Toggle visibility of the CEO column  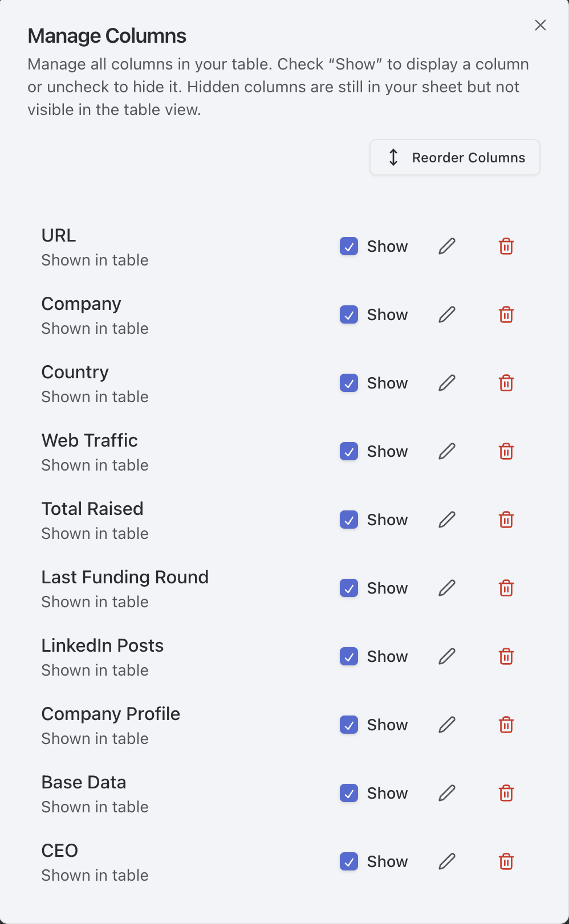pyautogui.click(x=348, y=861)
